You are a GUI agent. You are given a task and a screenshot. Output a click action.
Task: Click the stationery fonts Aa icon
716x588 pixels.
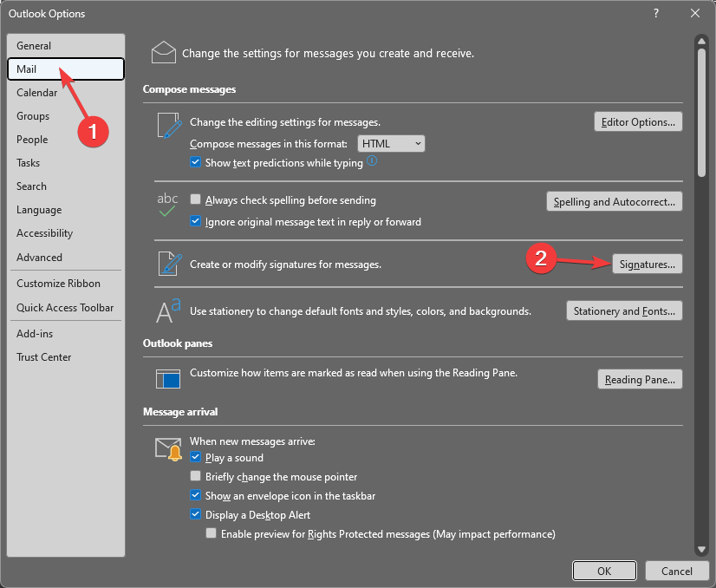pyautogui.click(x=167, y=310)
